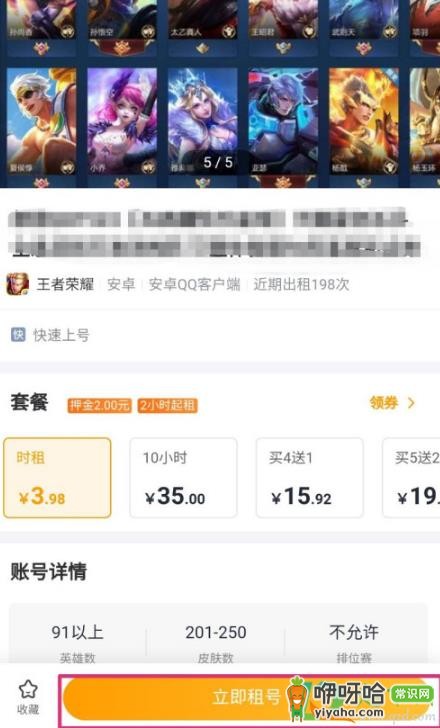The width and height of the screenshot is (440, 728).
Task: Tap the 2小时起租 minimum rental tag
Action: (x=168, y=405)
